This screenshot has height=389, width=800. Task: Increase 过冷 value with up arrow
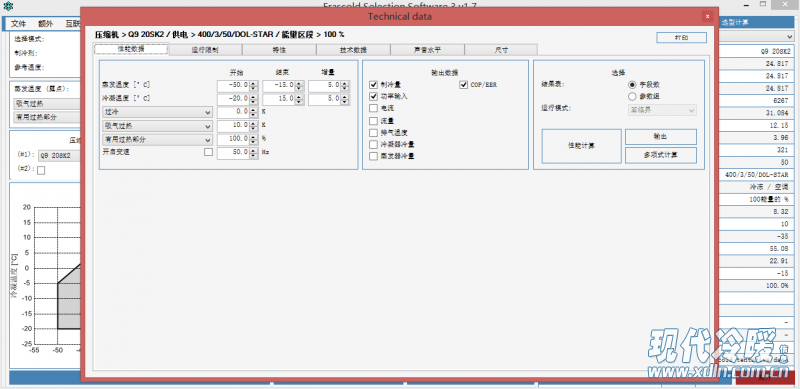coord(254,109)
